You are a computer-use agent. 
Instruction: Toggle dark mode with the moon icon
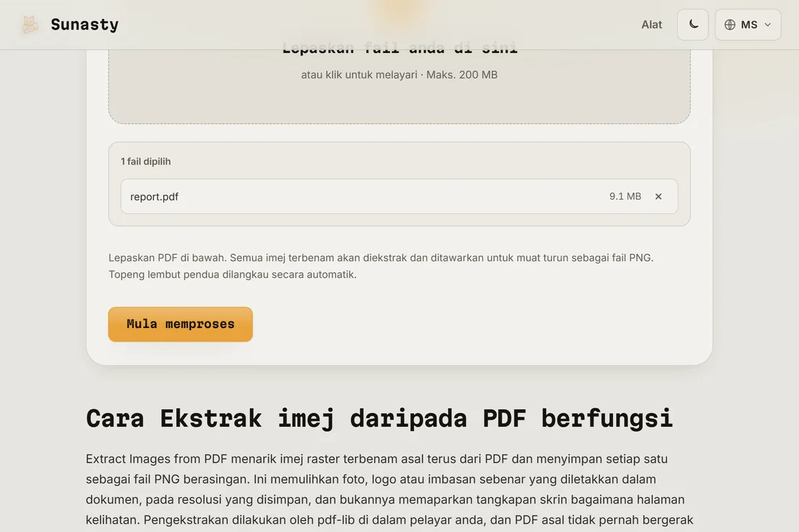(x=692, y=25)
